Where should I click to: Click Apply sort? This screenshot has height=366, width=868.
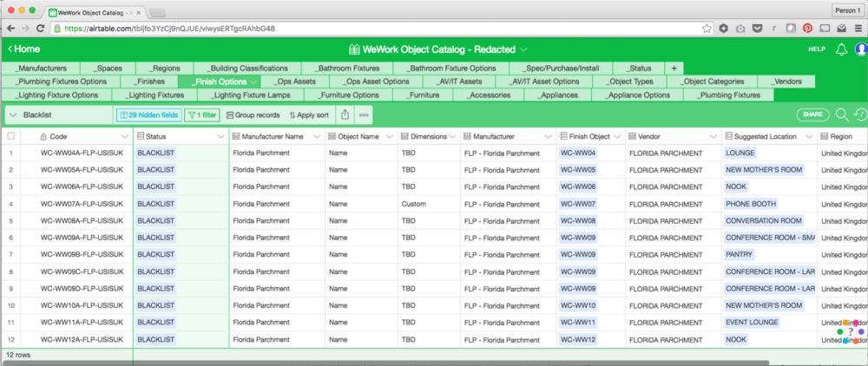(309, 115)
